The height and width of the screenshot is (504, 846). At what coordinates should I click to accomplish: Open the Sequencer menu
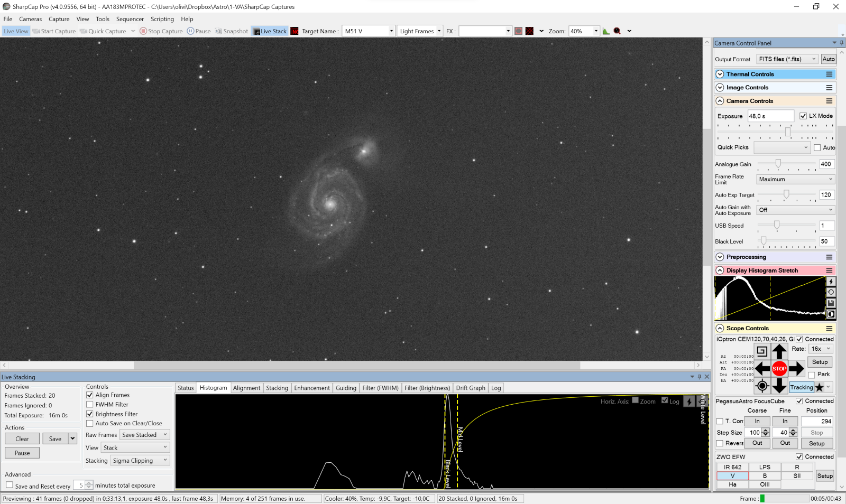[x=130, y=19]
